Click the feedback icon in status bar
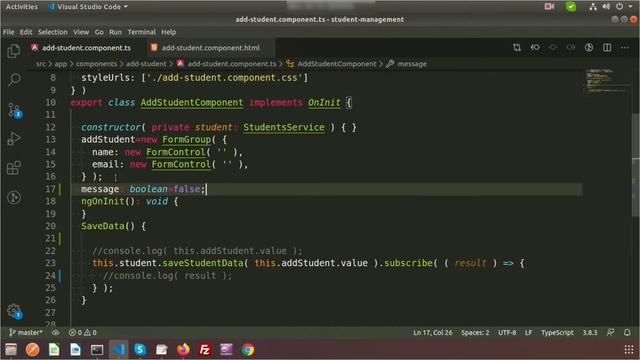 click(x=610, y=333)
